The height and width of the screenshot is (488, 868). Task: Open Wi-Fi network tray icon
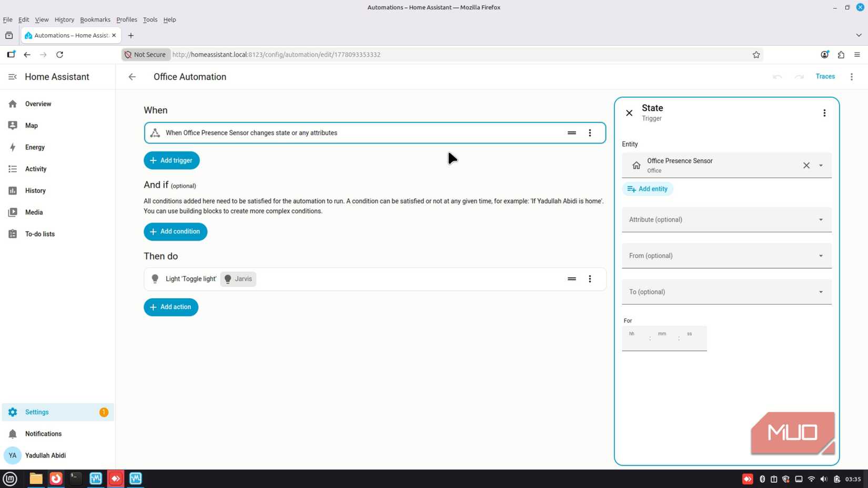pos(811,479)
